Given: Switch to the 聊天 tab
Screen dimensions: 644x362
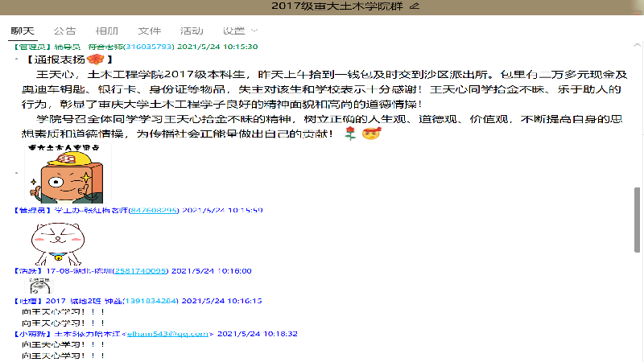Looking at the screenshot, I should point(23,31).
